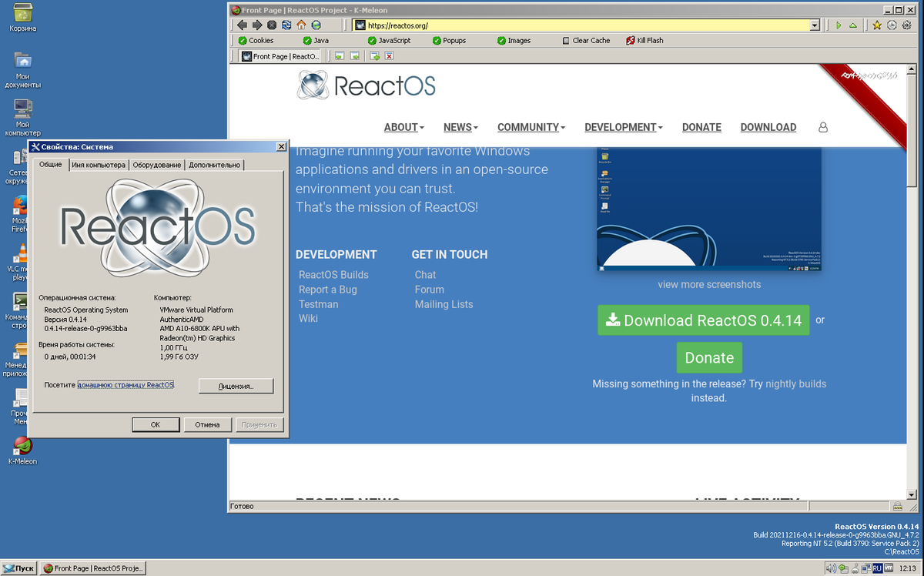Stop the page loading in K-Meleon

click(272, 25)
